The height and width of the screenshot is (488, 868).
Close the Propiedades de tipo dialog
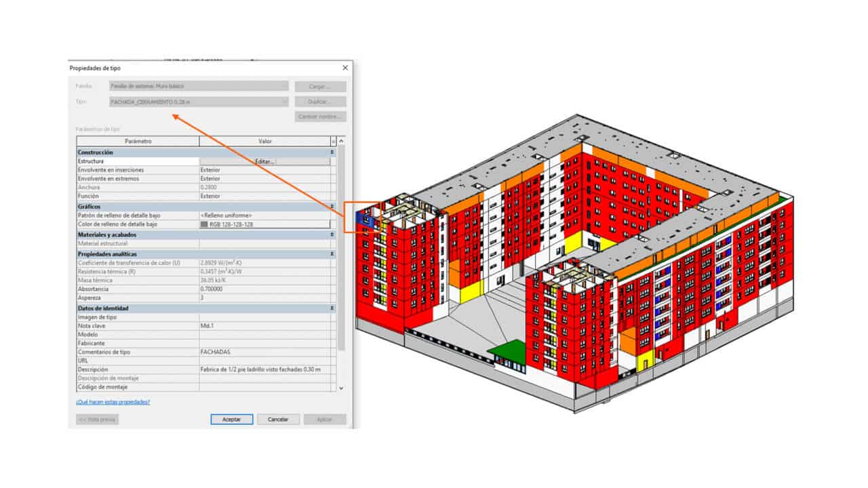pos(345,68)
